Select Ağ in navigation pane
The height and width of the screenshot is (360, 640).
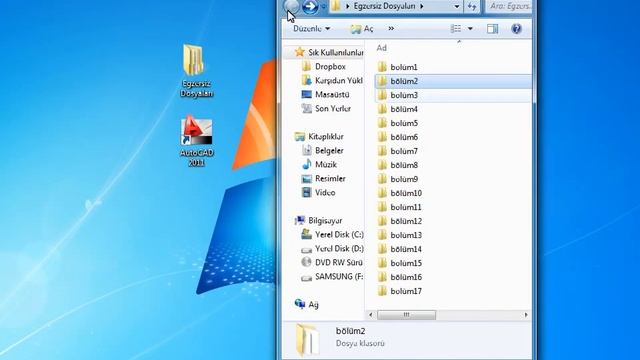[x=307, y=304]
